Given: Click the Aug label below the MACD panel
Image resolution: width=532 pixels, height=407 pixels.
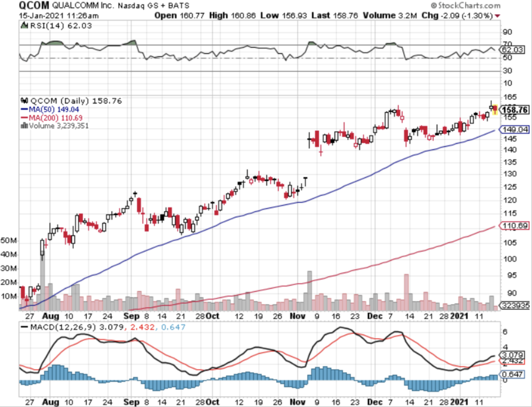Looking at the screenshot, I should coord(50,402).
